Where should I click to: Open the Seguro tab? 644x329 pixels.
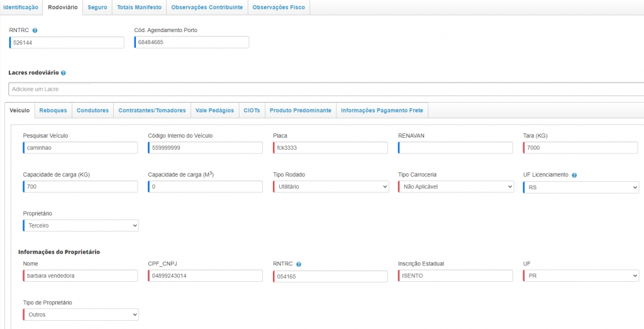[x=97, y=8]
